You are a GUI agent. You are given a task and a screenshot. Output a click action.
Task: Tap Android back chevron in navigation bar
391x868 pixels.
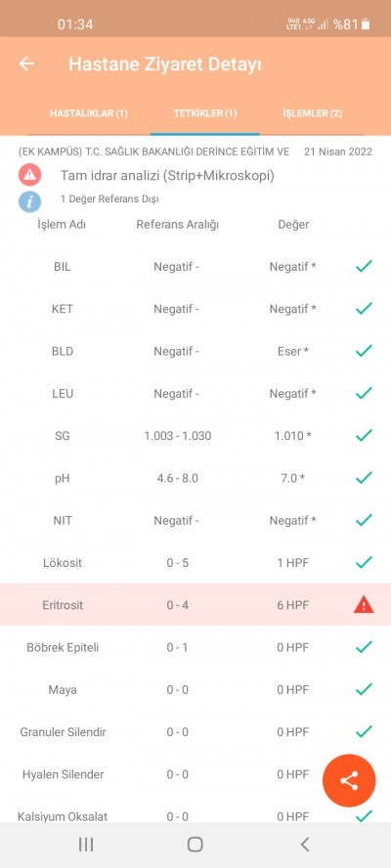point(304,845)
